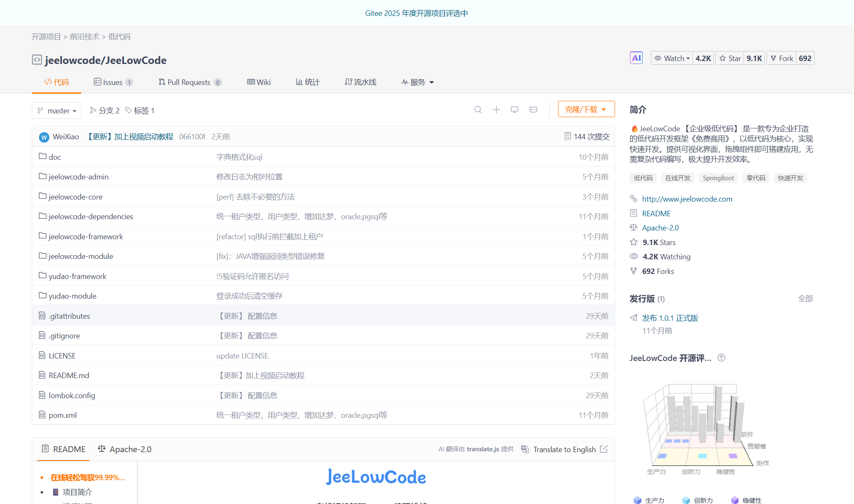854x504 pixels.
Task: Open the Web IDE monitor icon
Action: 514,110
